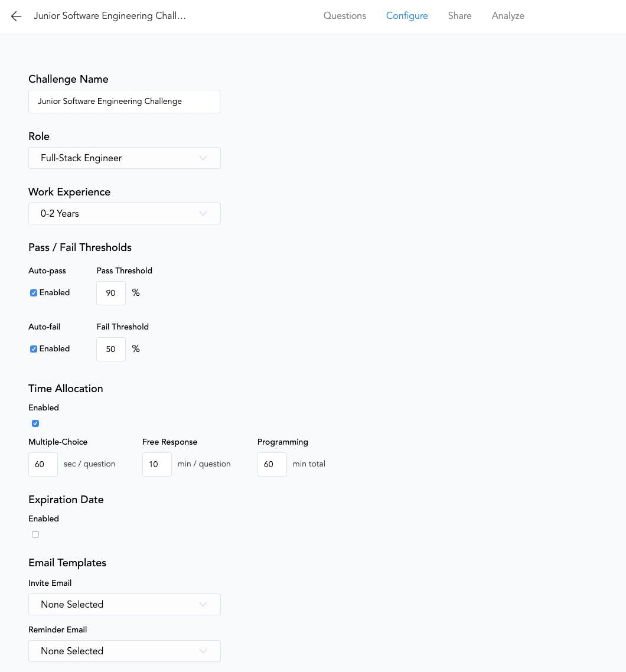Enable the Expiration Date checkbox
626x672 pixels.
[35, 534]
